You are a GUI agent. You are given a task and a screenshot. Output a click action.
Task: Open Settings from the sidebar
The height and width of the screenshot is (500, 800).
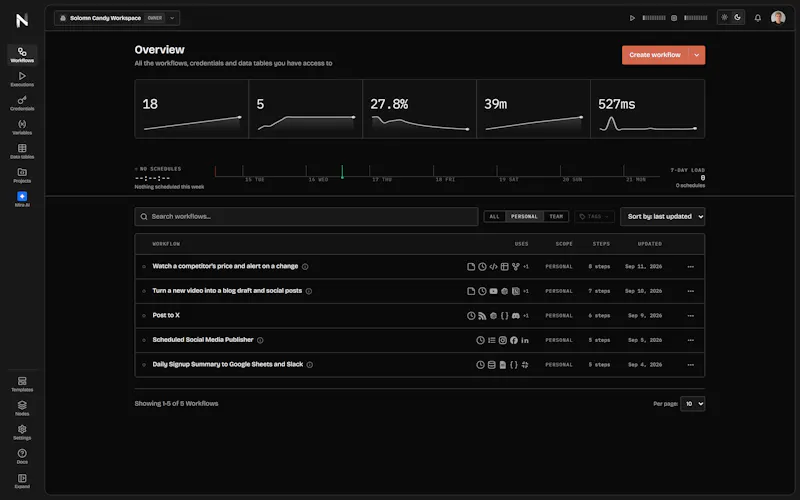[x=22, y=432]
